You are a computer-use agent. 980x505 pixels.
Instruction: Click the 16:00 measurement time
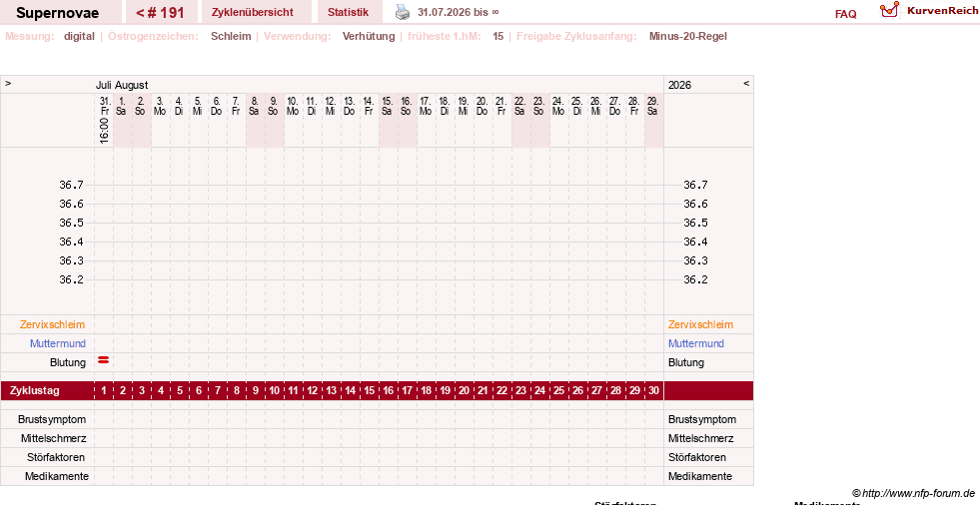coord(104,132)
